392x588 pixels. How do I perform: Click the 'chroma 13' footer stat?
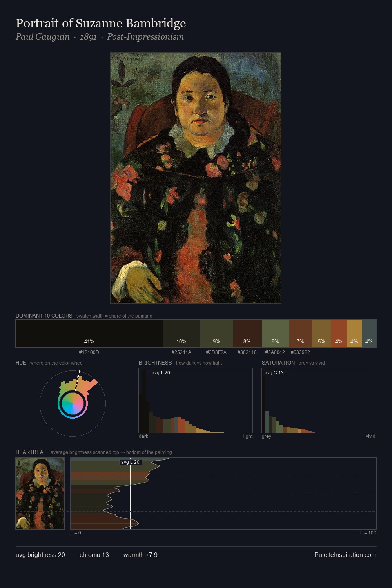point(94,555)
